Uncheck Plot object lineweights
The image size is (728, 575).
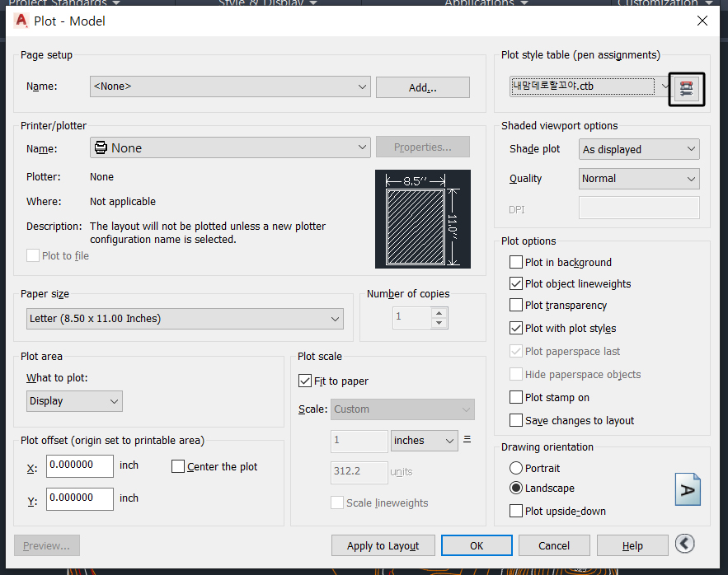[516, 283]
